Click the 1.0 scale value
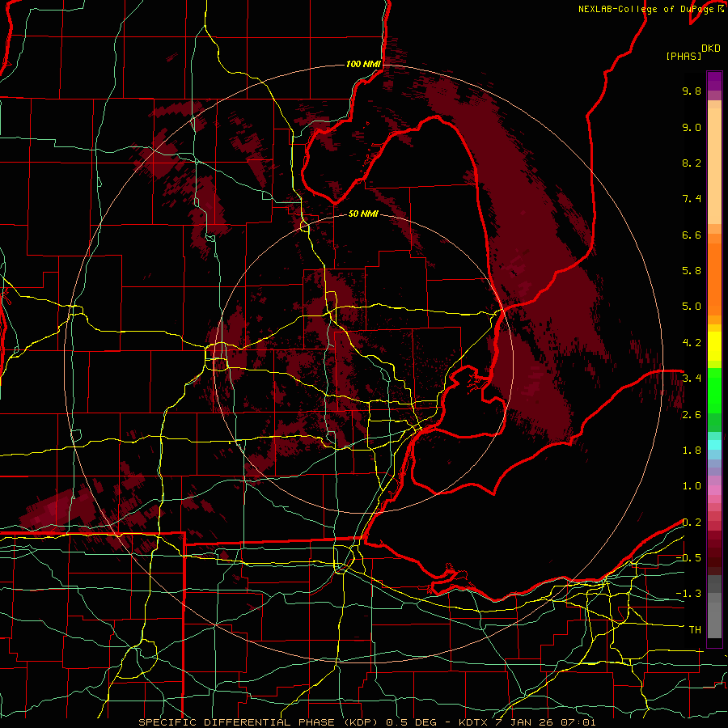The image size is (728, 728). click(692, 486)
